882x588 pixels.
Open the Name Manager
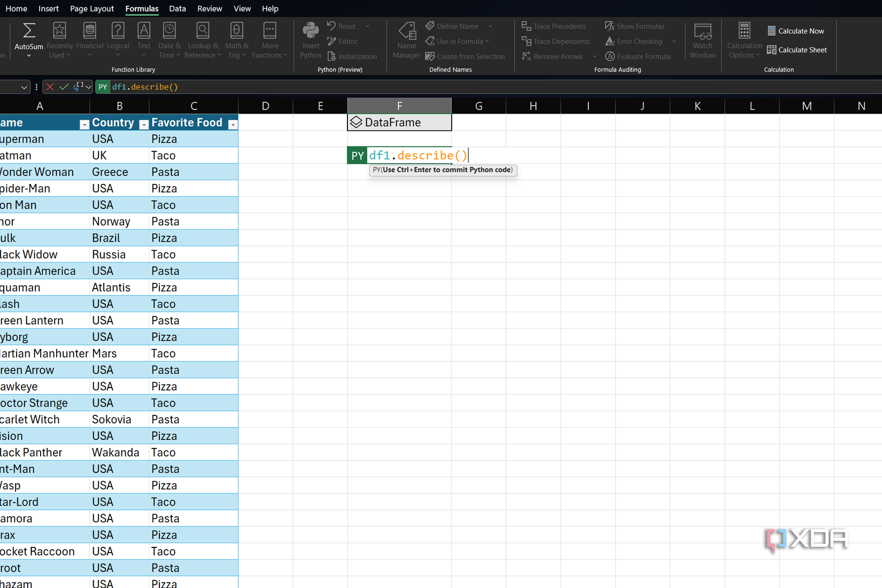[x=406, y=38]
